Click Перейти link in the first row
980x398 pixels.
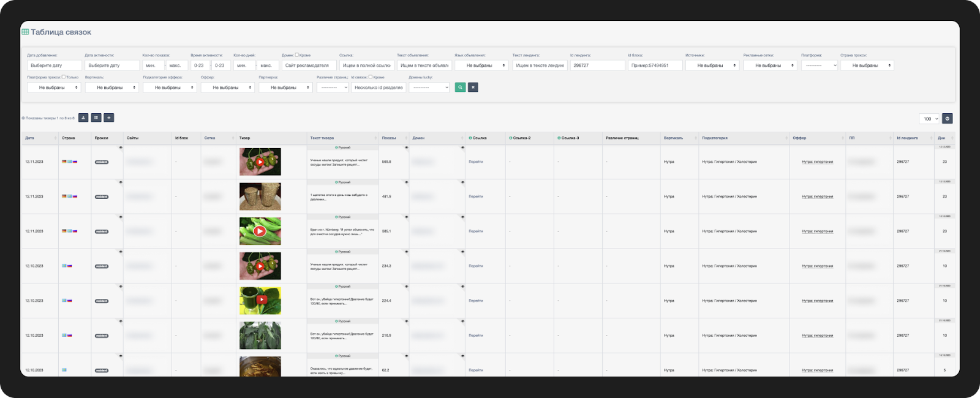point(476,162)
